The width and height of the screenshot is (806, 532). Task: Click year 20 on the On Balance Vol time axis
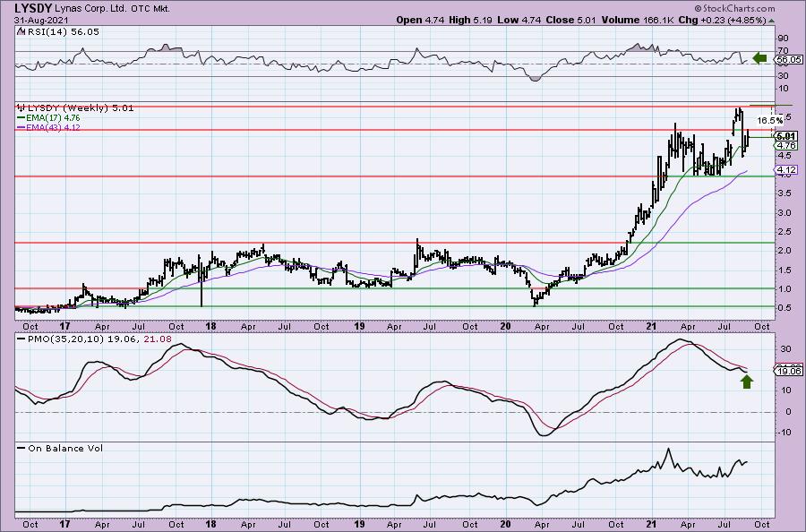(x=506, y=524)
